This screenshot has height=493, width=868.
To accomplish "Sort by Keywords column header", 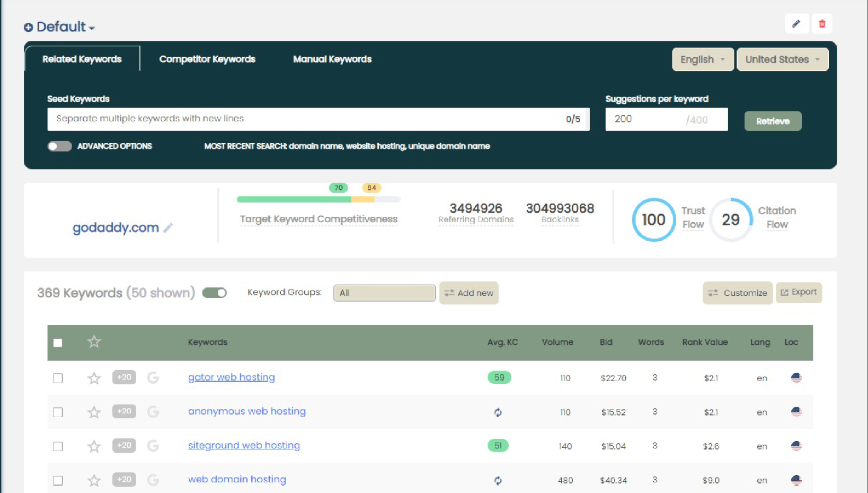I will 208,342.
